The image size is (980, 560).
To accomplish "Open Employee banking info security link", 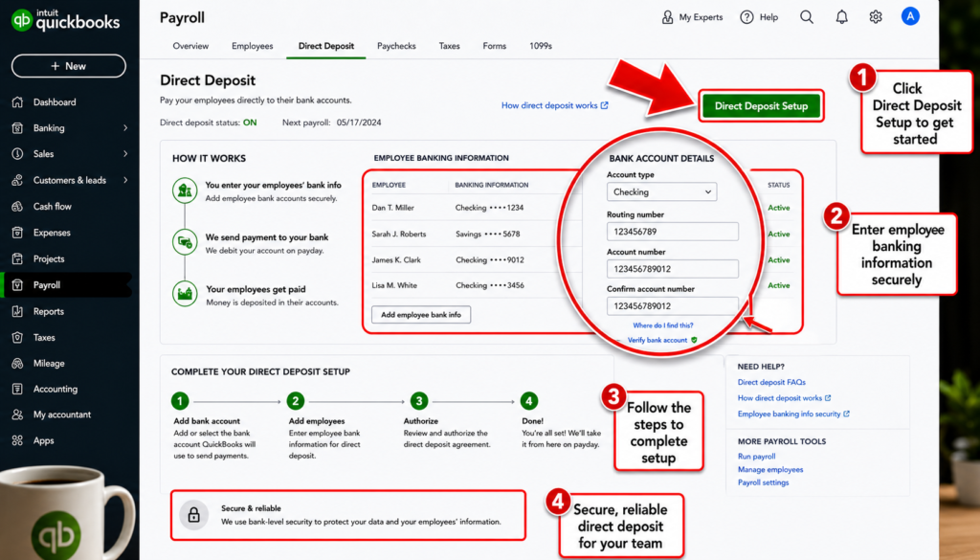I will 793,414.
